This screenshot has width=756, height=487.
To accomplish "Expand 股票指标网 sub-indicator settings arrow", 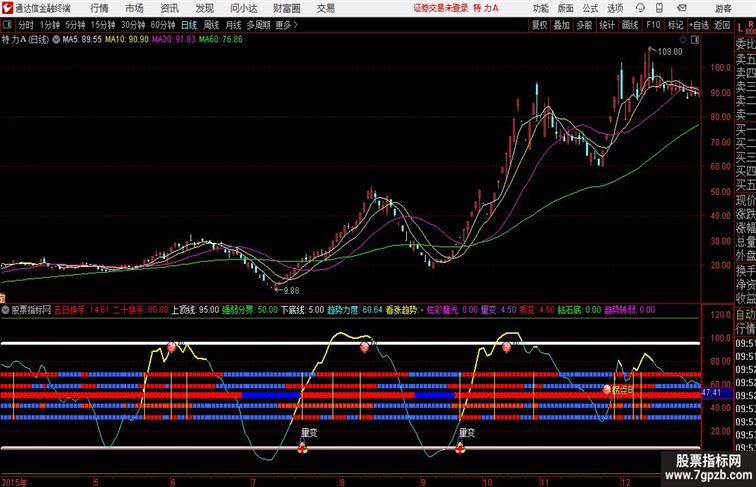I will pos(5,310).
